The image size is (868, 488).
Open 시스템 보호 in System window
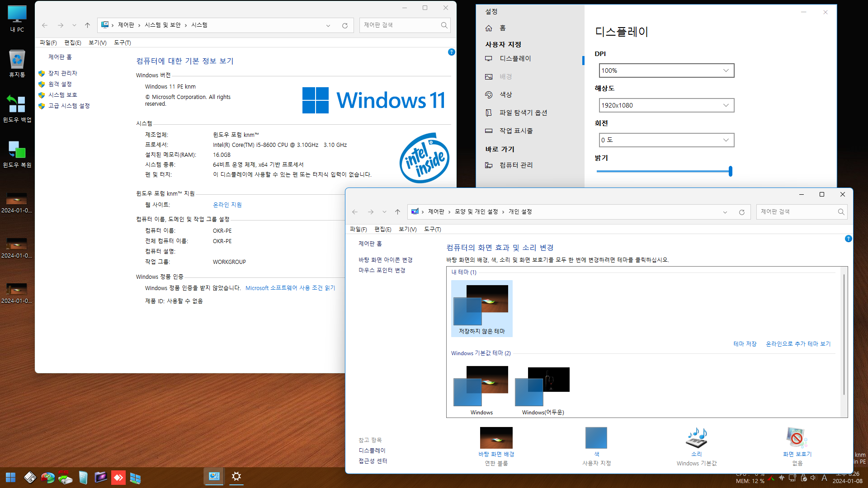point(63,95)
